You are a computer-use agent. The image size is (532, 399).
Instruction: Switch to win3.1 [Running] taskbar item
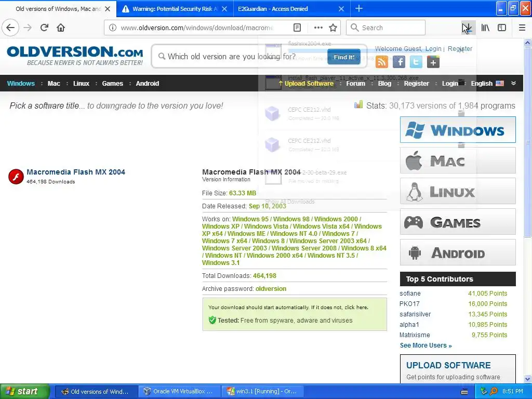point(262,391)
